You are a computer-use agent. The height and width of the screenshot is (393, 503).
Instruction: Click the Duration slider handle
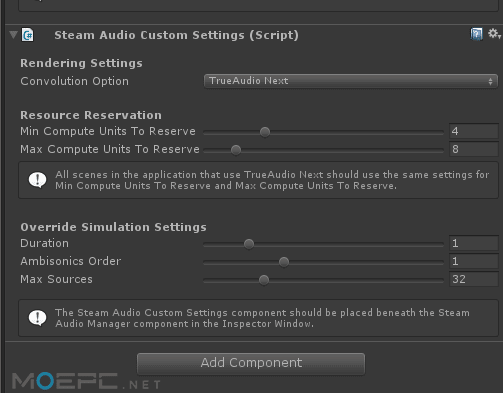pos(249,244)
